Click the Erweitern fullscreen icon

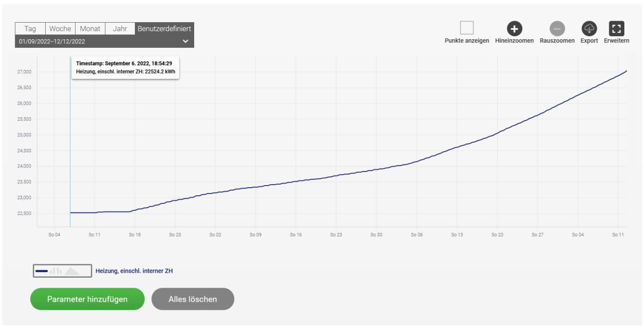(x=616, y=28)
